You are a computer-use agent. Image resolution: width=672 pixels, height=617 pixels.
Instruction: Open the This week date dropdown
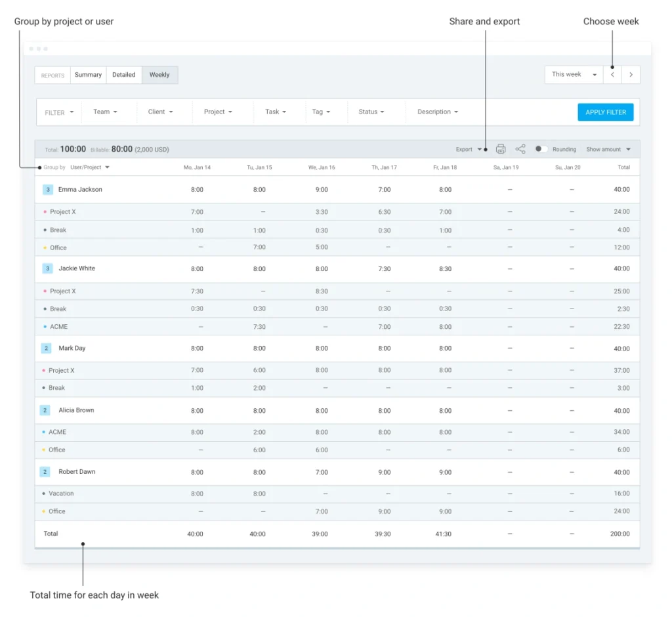574,75
